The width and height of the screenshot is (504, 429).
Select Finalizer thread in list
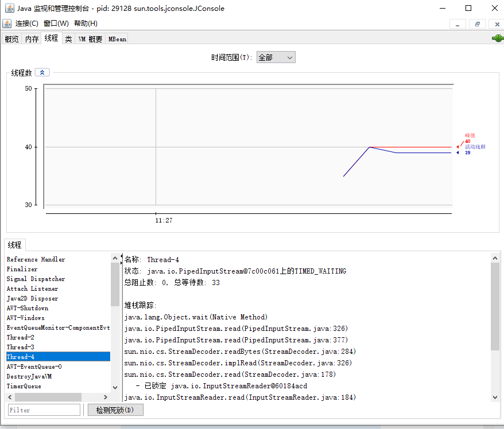click(x=58, y=269)
